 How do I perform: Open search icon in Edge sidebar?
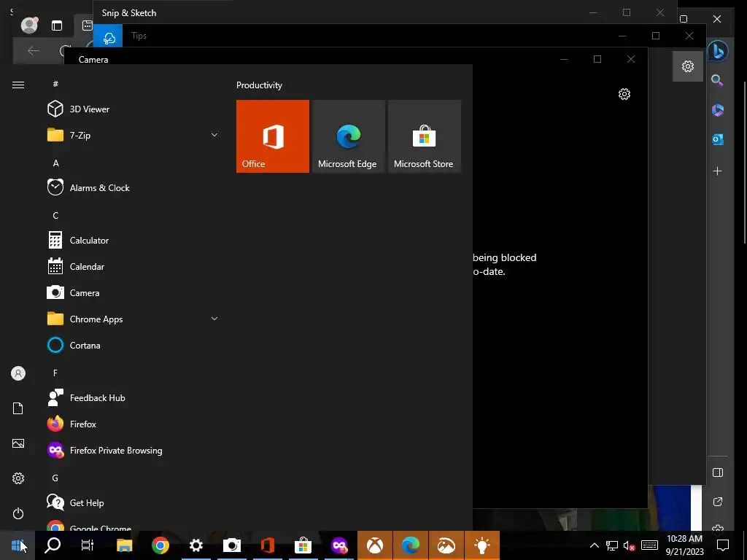point(718,80)
